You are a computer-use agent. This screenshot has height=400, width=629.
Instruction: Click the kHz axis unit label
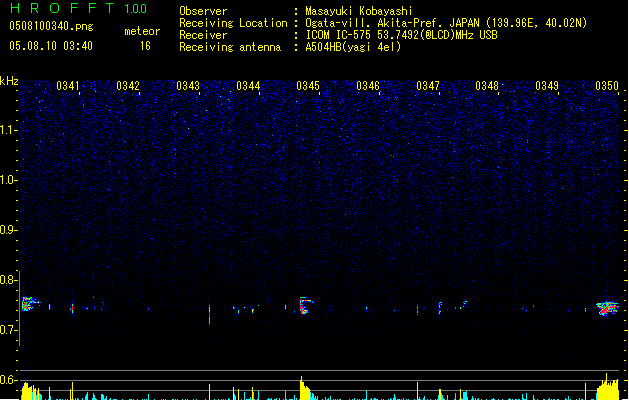pos(9,81)
